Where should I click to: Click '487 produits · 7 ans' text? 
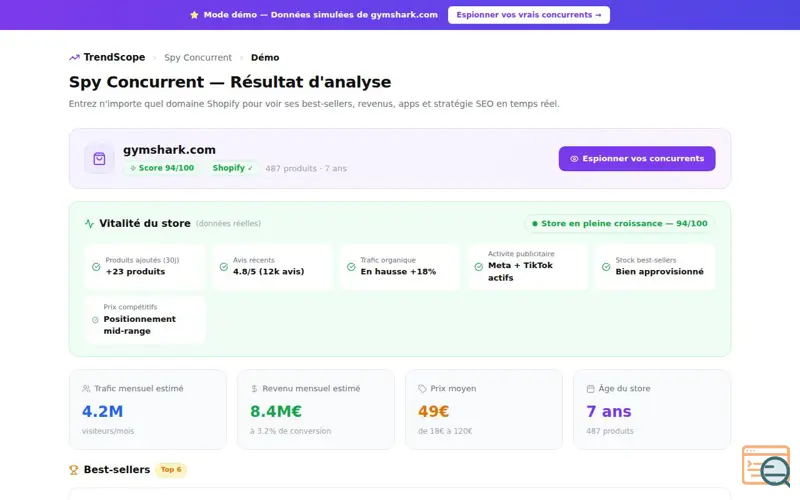pos(306,168)
